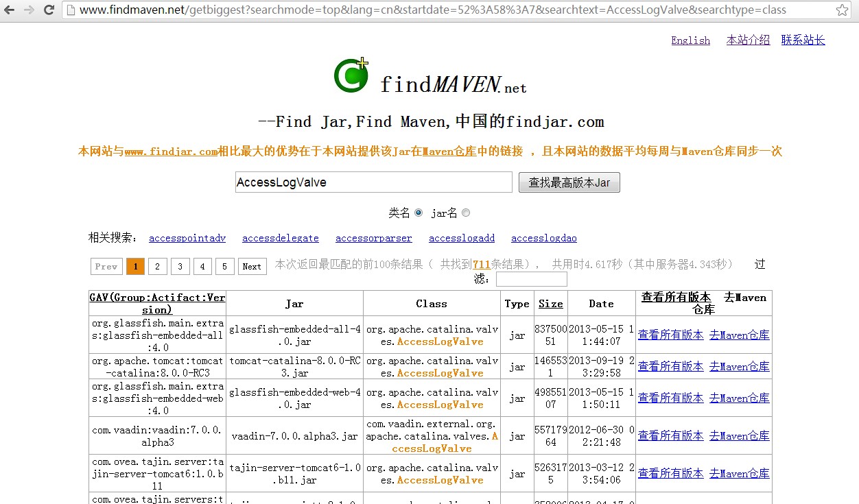Open 查看所有版本 for glassfish-embedded-web row

tap(670, 398)
